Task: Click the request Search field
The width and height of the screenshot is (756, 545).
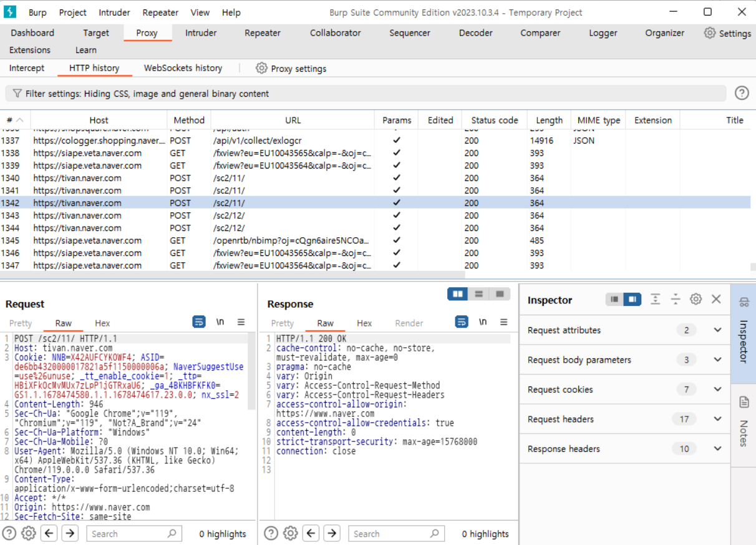Action: coord(133,534)
